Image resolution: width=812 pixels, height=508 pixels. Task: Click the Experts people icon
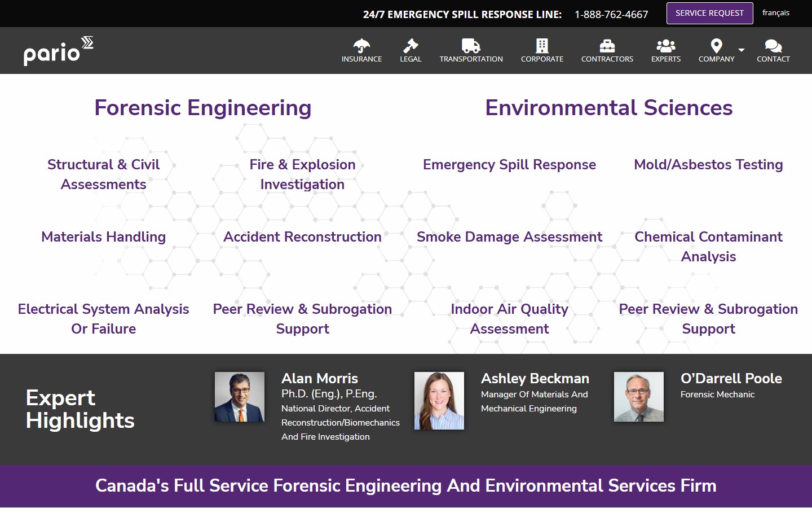pyautogui.click(x=666, y=46)
